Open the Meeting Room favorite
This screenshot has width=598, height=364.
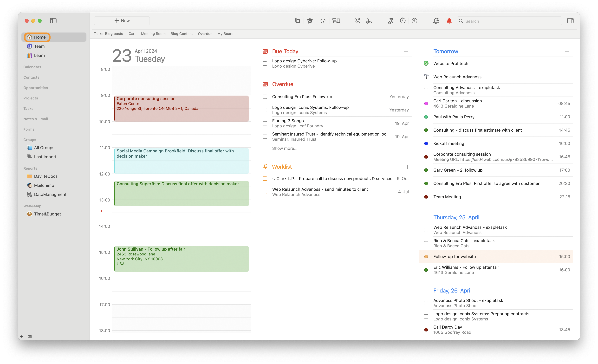coord(153,34)
